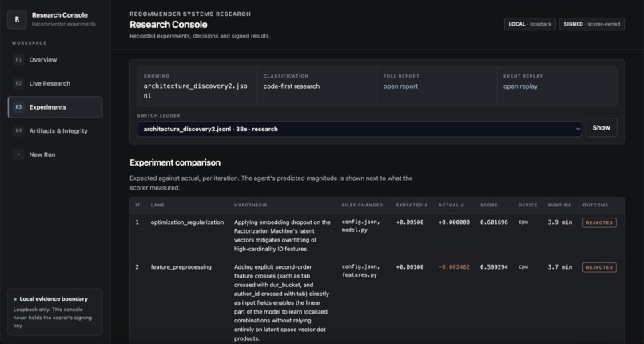Image resolution: width=644 pixels, height=344 pixels.
Task: Click the OUTCOME column header
Action: 595,205
